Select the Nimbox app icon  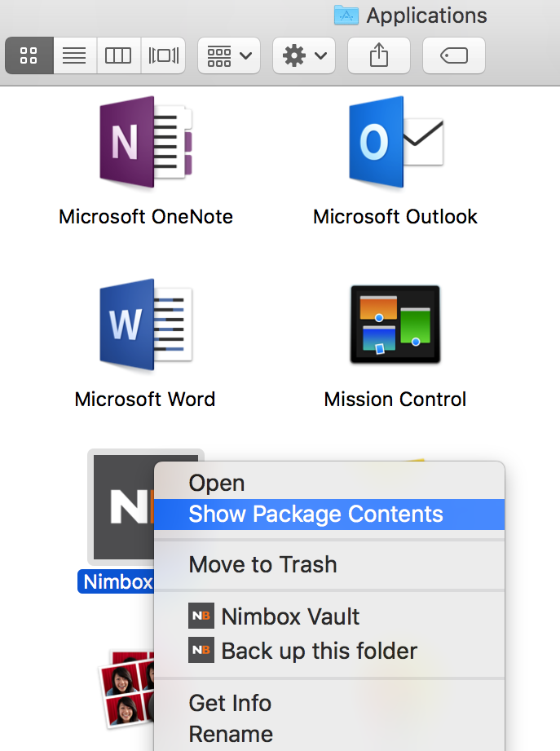122,506
